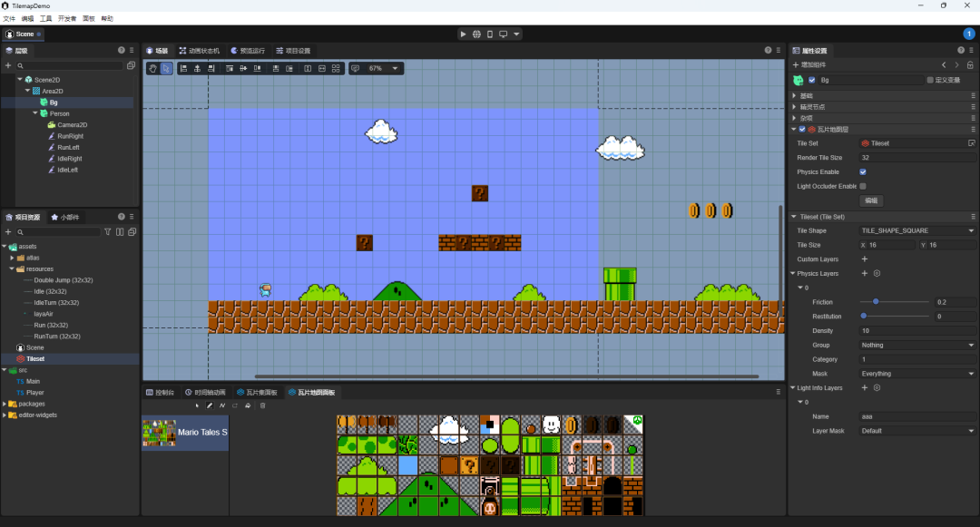The image size is (980, 527).
Task: Align selected nodes to top edge
Action: pyautogui.click(x=230, y=69)
